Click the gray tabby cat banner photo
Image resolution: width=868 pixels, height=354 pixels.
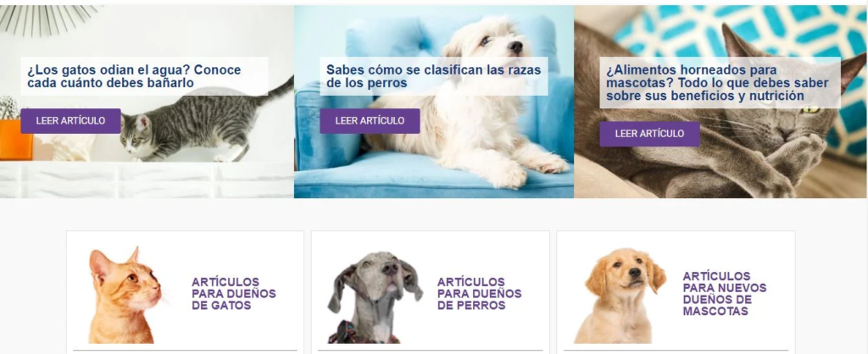tap(205, 127)
